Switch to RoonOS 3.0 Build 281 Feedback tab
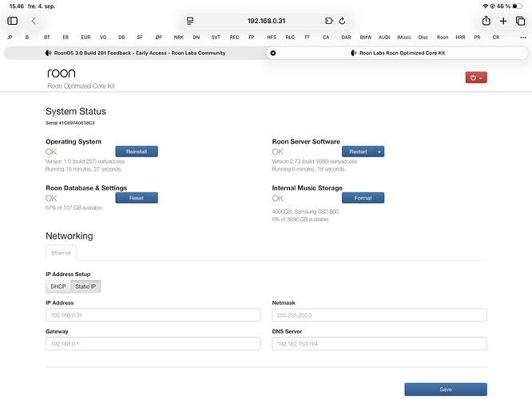The height and width of the screenshot is (399, 532). pyautogui.click(x=135, y=53)
